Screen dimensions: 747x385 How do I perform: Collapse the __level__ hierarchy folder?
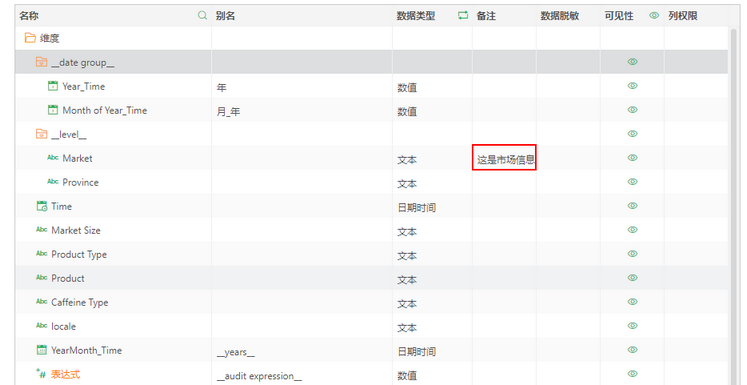pos(41,134)
